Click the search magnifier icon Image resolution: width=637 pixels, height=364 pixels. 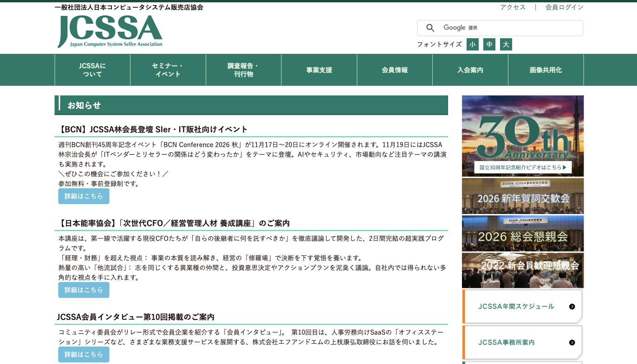click(x=430, y=28)
